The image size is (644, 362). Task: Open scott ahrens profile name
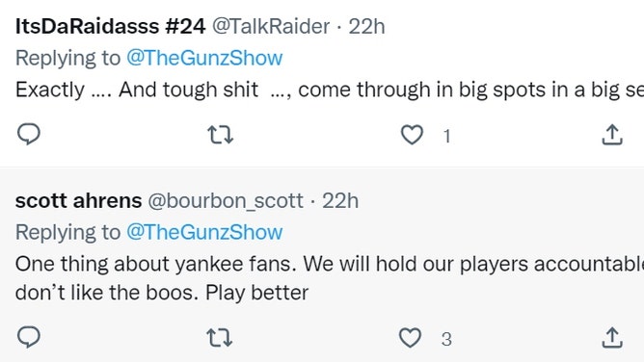point(78,201)
